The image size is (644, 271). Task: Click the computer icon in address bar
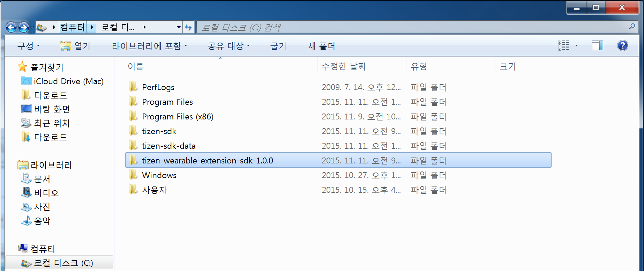[x=42, y=27]
